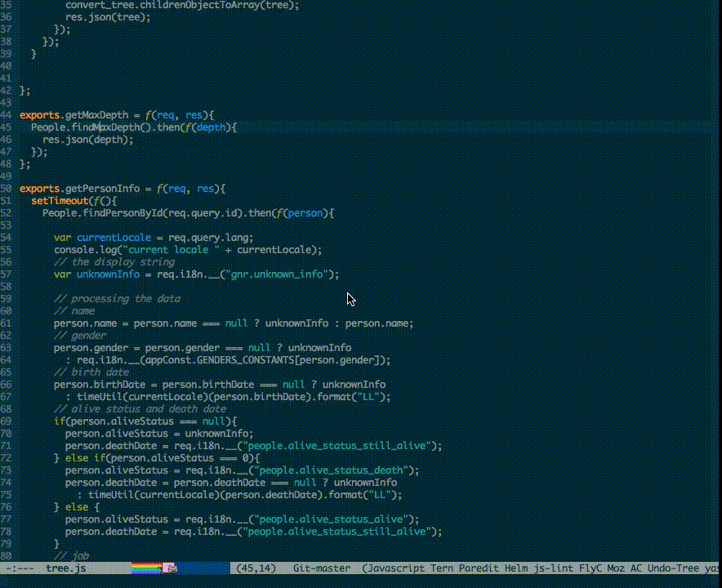Click the buffer status flags '-:---'
This screenshot has width=722, height=588.
click(x=20, y=568)
